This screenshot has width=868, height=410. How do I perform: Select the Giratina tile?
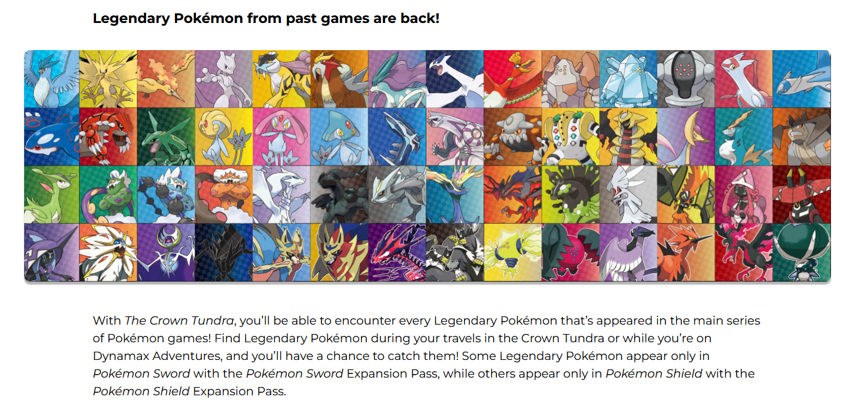628,137
